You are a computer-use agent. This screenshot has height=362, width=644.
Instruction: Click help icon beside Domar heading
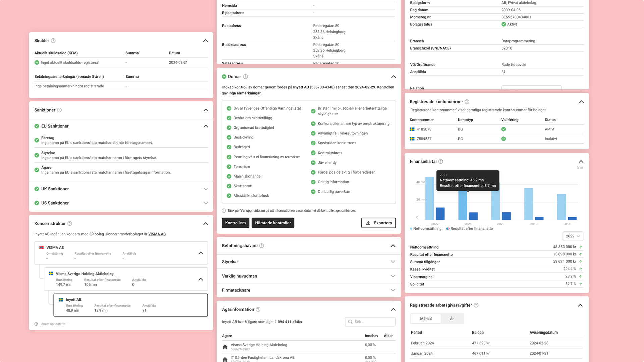coord(245,77)
